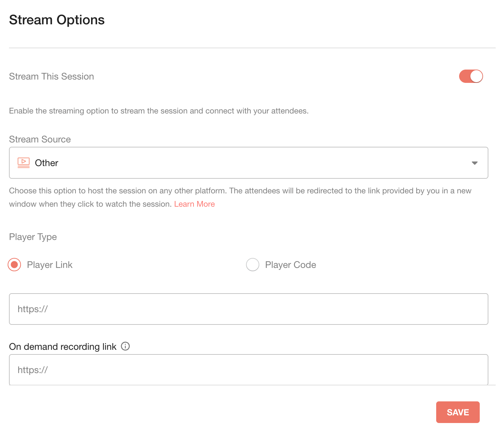The image size is (504, 430).
Task: Focus the Player Link https:// input field
Action: 248,309
